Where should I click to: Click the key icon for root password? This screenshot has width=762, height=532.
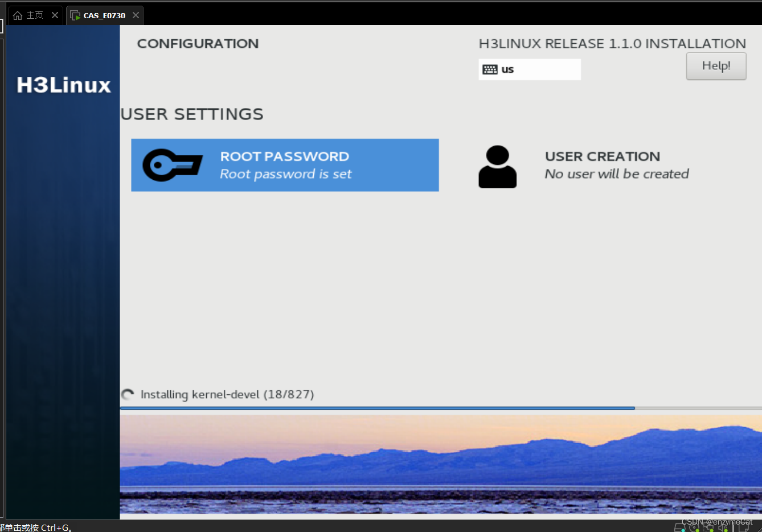[x=173, y=166]
